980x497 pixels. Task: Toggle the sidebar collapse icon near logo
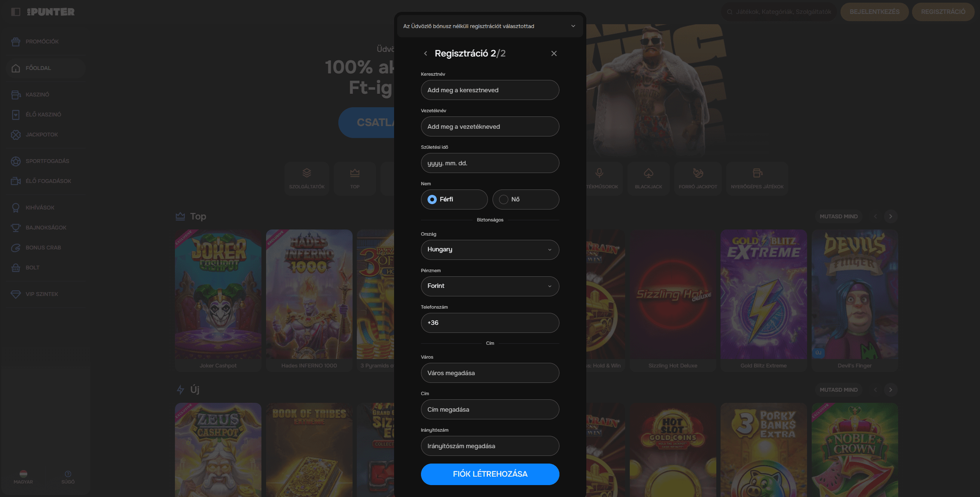[16, 12]
